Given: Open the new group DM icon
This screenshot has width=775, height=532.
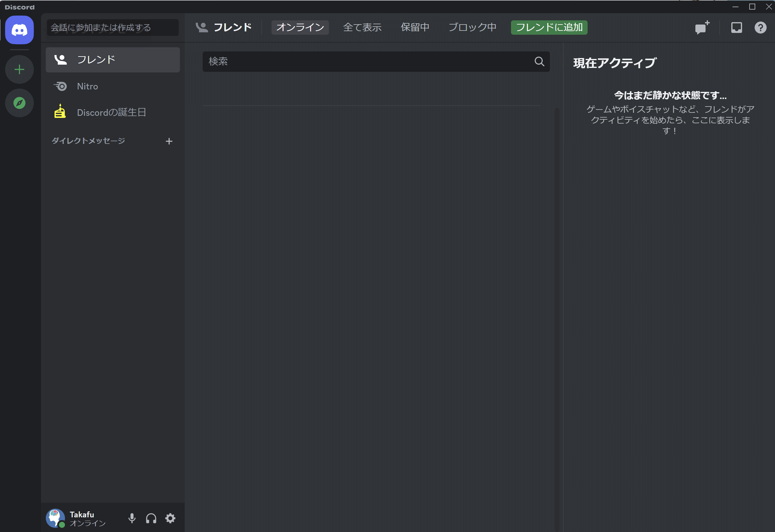Looking at the screenshot, I should pyautogui.click(x=702, y=28).
